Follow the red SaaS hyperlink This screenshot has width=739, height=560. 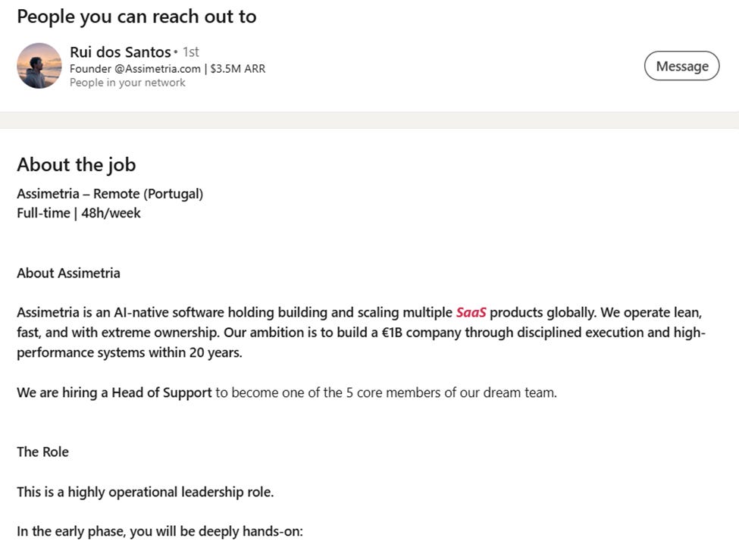pos(471,312)
